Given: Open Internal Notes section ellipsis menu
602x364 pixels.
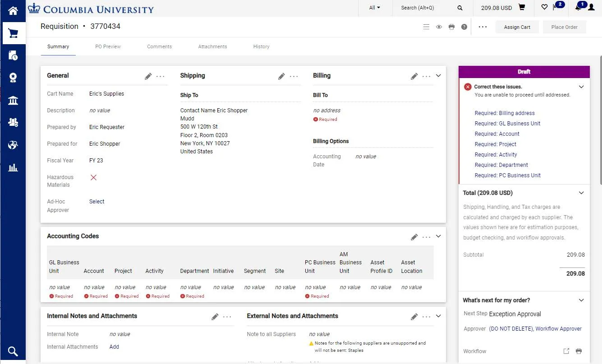Looking at the screenshot, I should (227, 317).
